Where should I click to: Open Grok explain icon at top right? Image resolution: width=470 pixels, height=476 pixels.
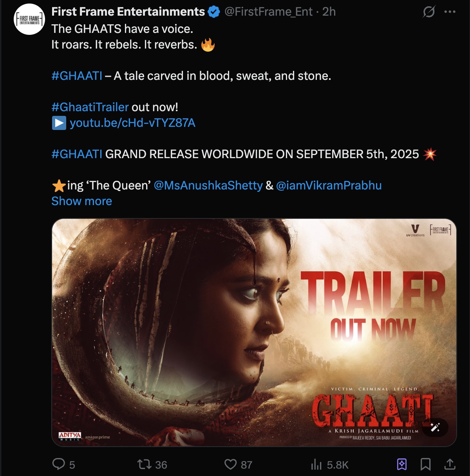429,12
